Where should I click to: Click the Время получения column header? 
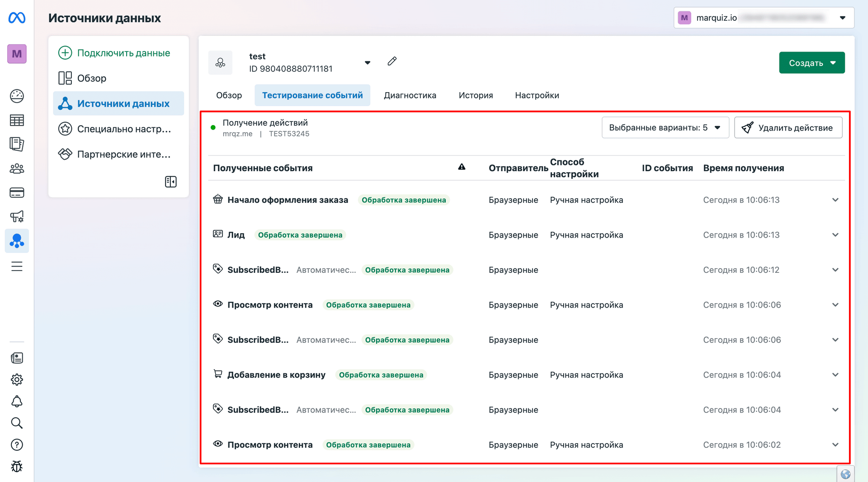[x=744, y=168]
